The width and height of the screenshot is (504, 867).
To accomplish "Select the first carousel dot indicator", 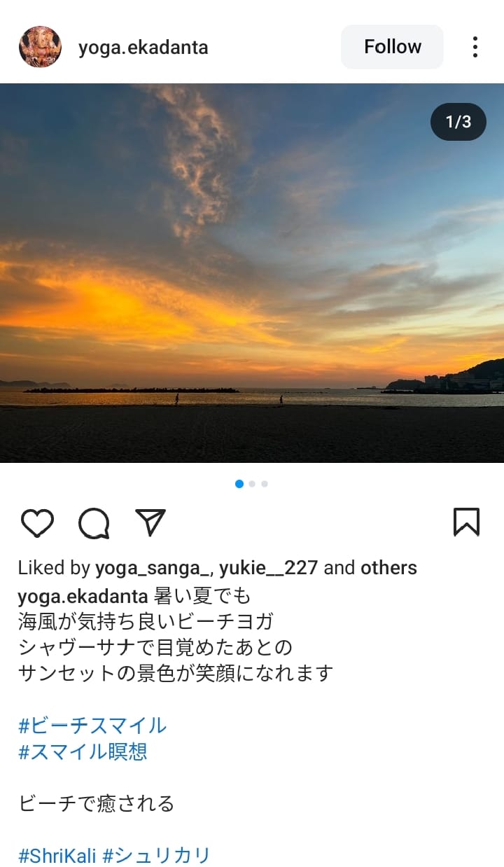I will tap(239, 484).
